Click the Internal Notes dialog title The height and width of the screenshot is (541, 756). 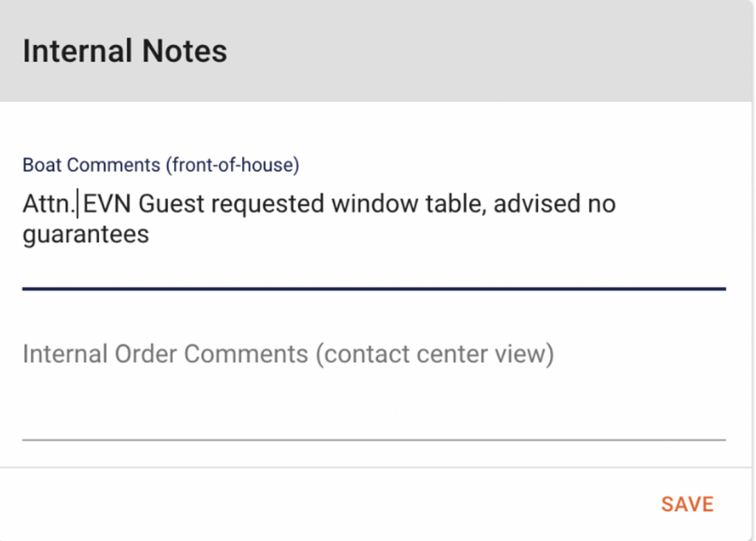(x=124, y=50)
